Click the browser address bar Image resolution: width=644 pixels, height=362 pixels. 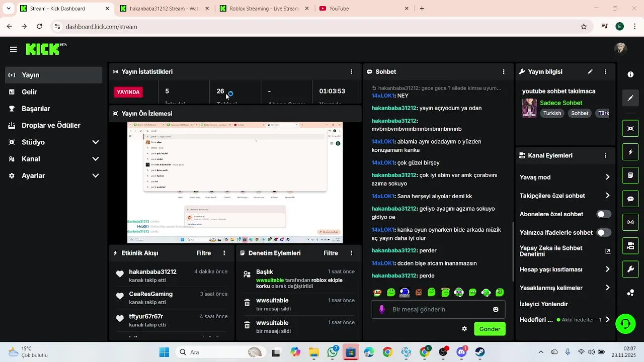[x=322, y=27]
